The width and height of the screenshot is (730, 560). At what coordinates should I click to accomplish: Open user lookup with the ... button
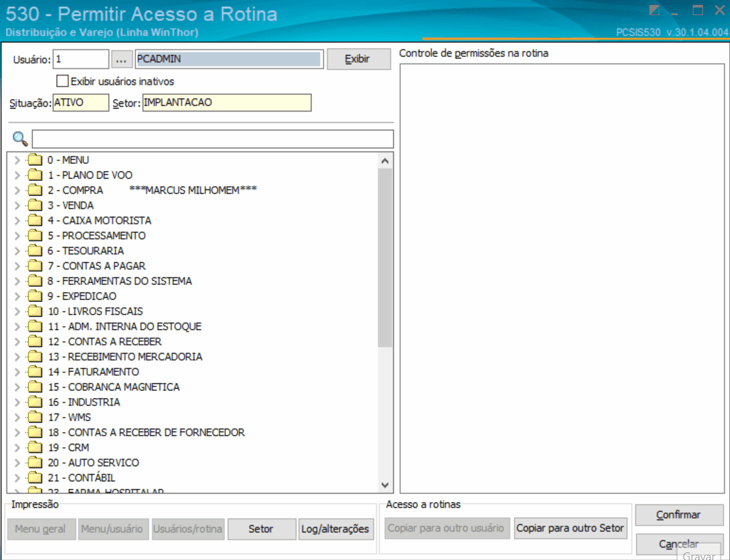121,60
